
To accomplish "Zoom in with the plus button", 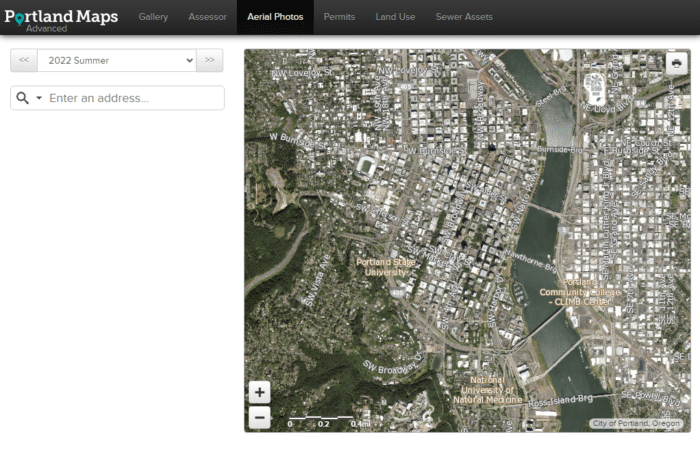I will (x=259, y=392).
